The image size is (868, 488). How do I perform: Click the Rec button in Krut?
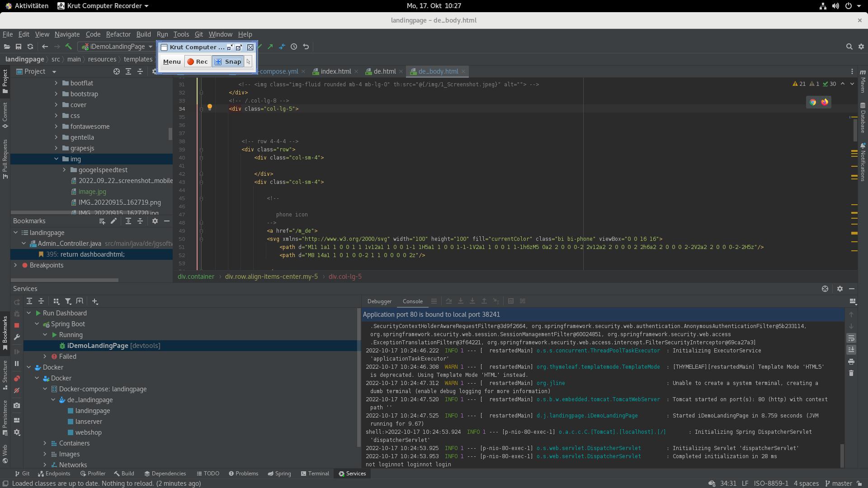198,62
